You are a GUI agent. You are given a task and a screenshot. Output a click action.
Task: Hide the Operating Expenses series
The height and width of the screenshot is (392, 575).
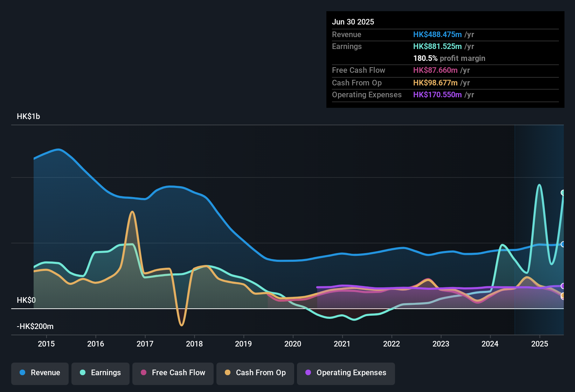tap(346, 373)
